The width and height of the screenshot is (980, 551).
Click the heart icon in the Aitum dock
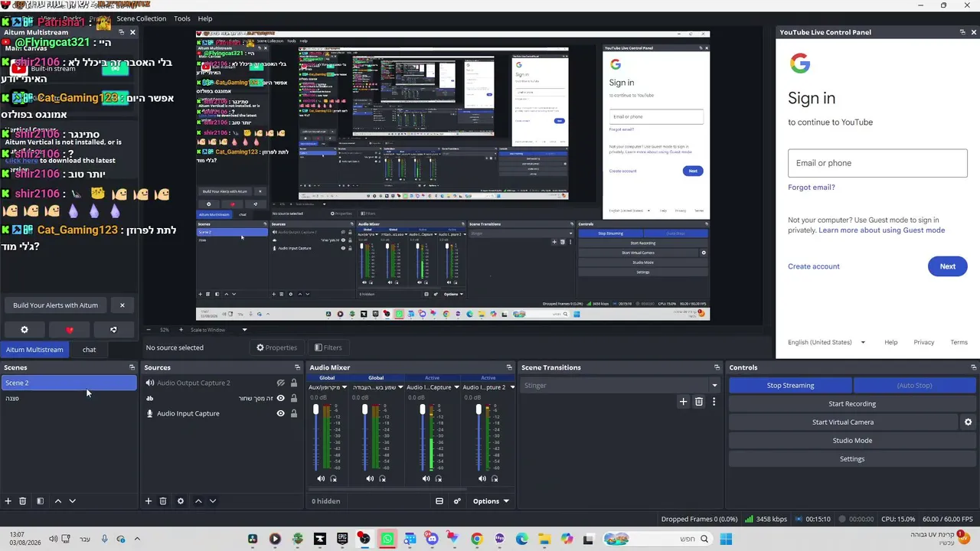[69, 330]
